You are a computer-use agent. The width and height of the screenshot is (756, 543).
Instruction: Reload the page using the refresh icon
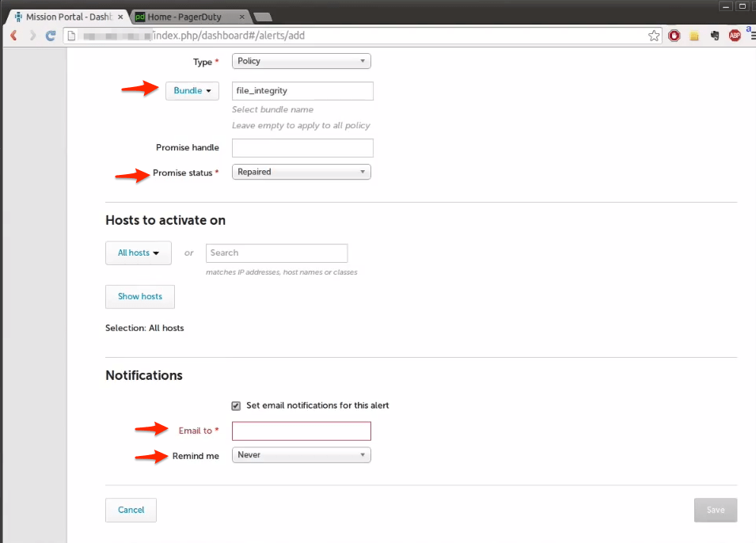click(50, 35)
